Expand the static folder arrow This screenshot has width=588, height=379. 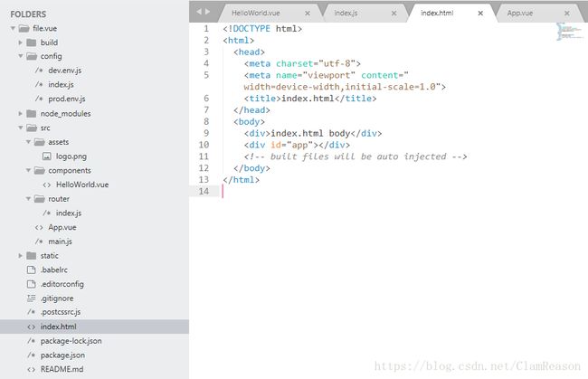21,256
